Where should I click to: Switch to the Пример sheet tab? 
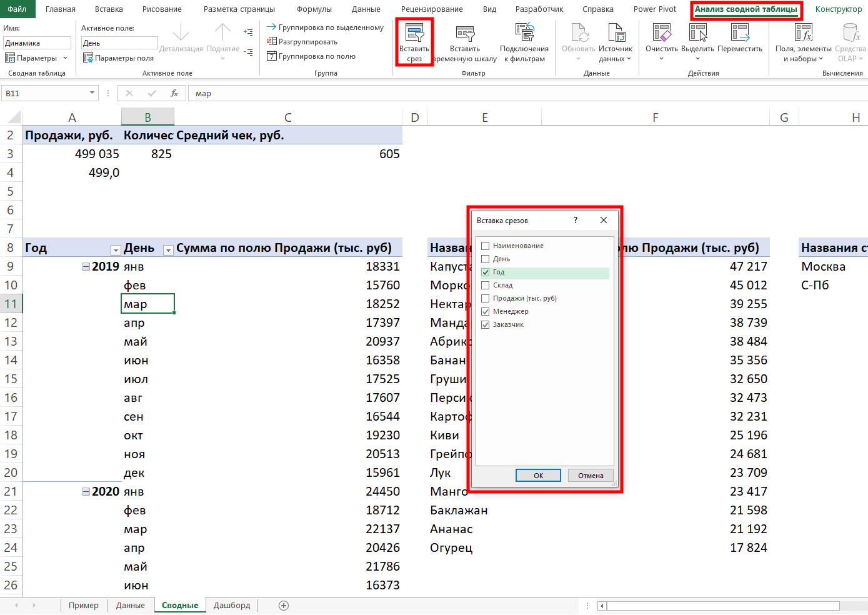pyautogui.click(x=84, y=605)
